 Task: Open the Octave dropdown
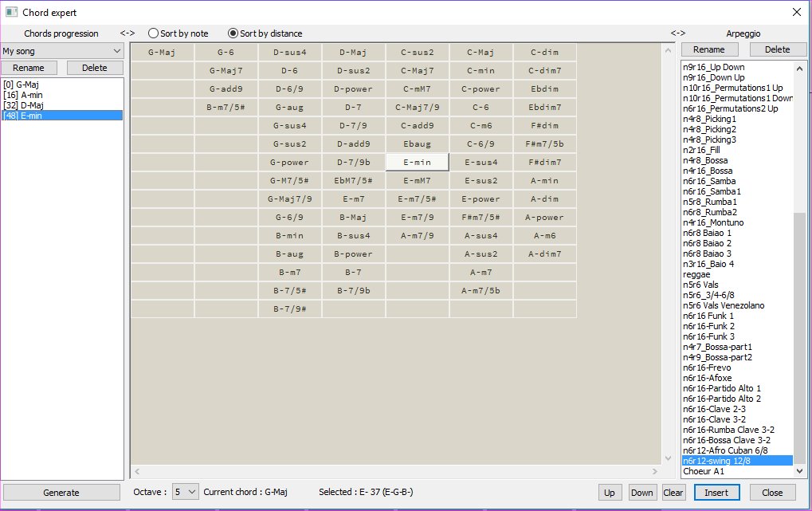click(x=185, y=493)
